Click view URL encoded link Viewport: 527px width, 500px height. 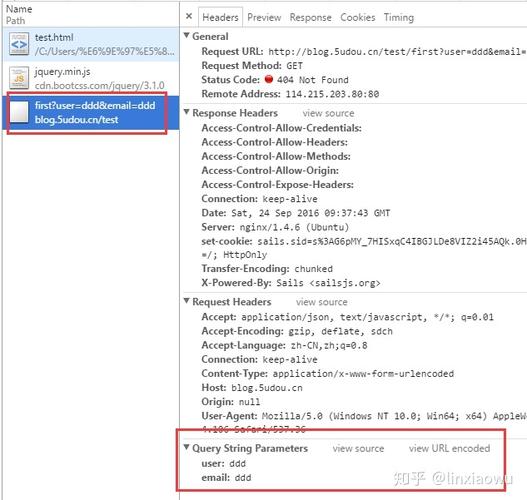[x=449, y=449]
